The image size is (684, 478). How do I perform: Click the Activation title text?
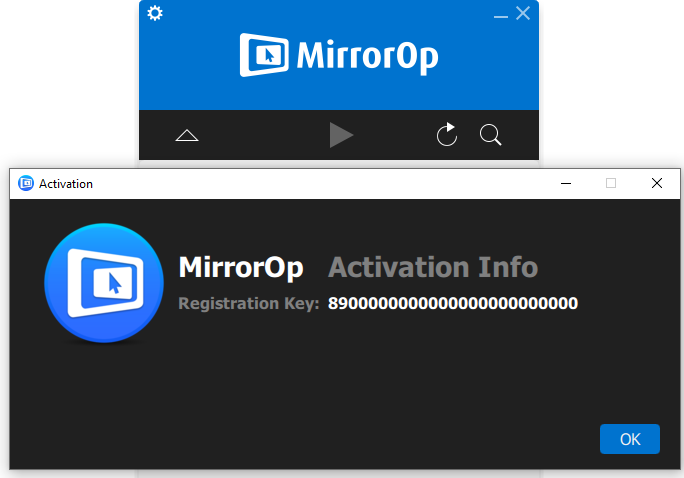point(66,184)
